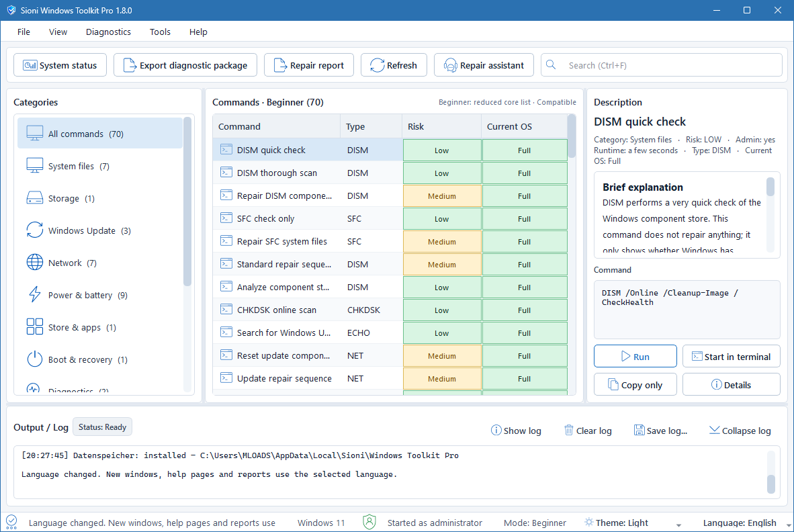Click the Output log scrollbar

click(770, 484)
